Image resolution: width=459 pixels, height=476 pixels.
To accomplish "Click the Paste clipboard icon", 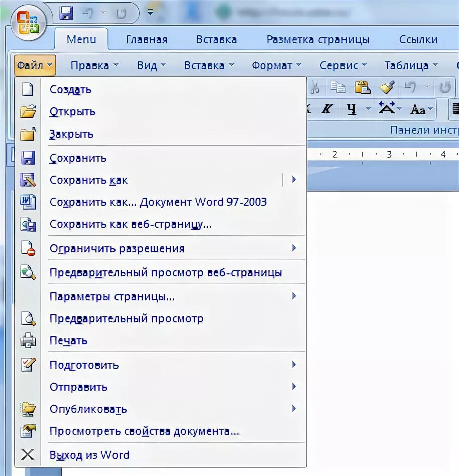I will (x=362, y=87).
